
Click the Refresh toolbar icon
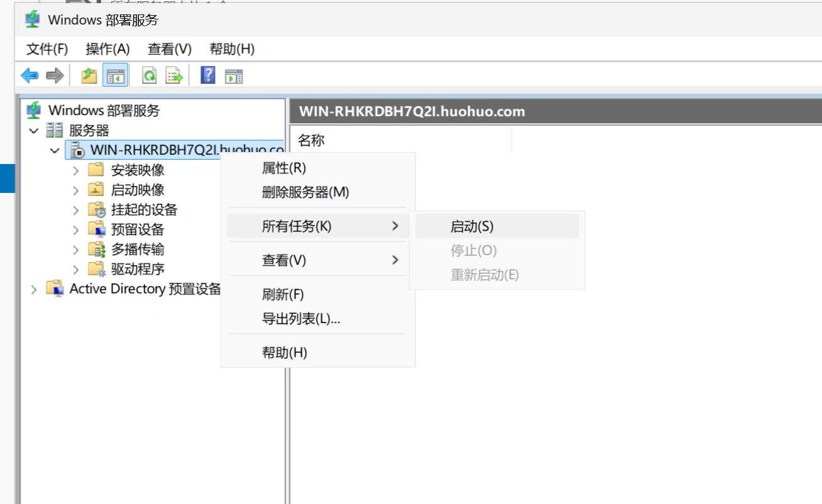click(150, 76)
